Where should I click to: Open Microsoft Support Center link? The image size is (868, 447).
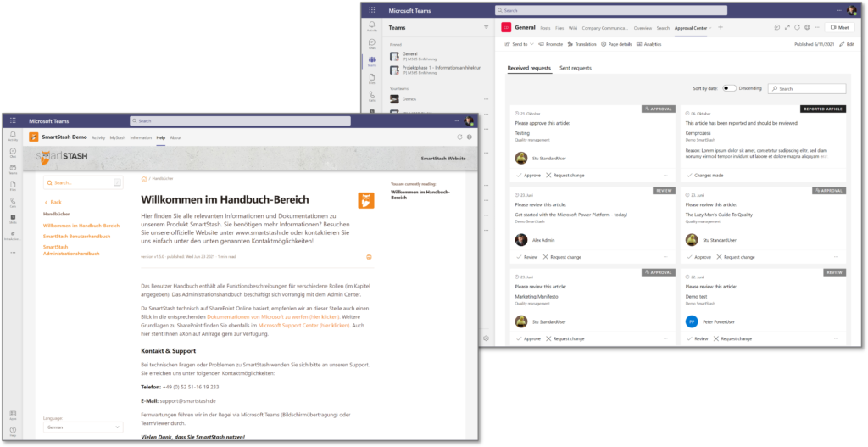[x=303, y=325]
